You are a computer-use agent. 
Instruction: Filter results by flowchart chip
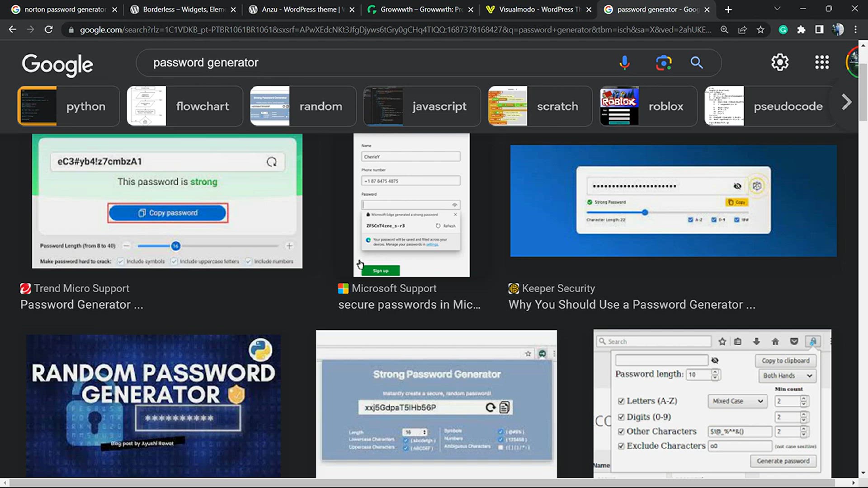tap(184, 106)
